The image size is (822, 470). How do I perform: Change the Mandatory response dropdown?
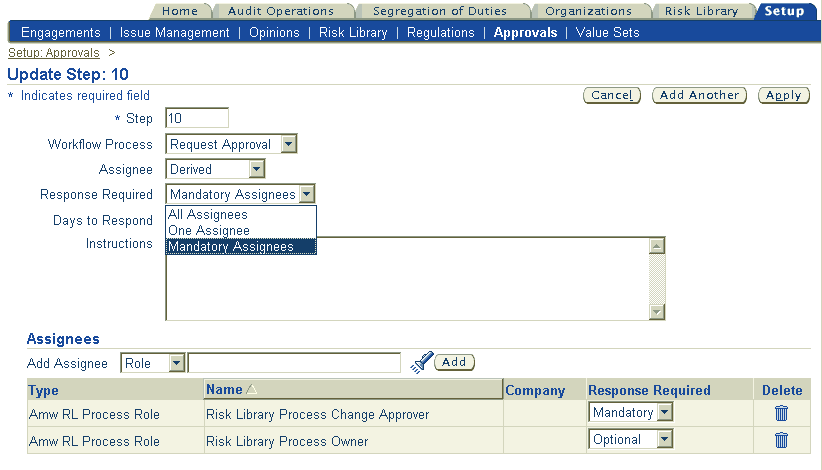tap(630, 413)
